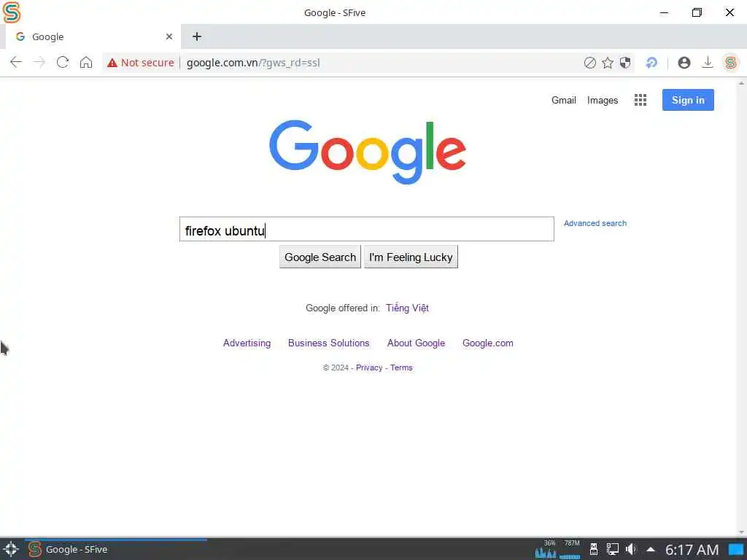The image size is (747, 560).
Task: Click the address bar URL
Action: tap(253, 63)
